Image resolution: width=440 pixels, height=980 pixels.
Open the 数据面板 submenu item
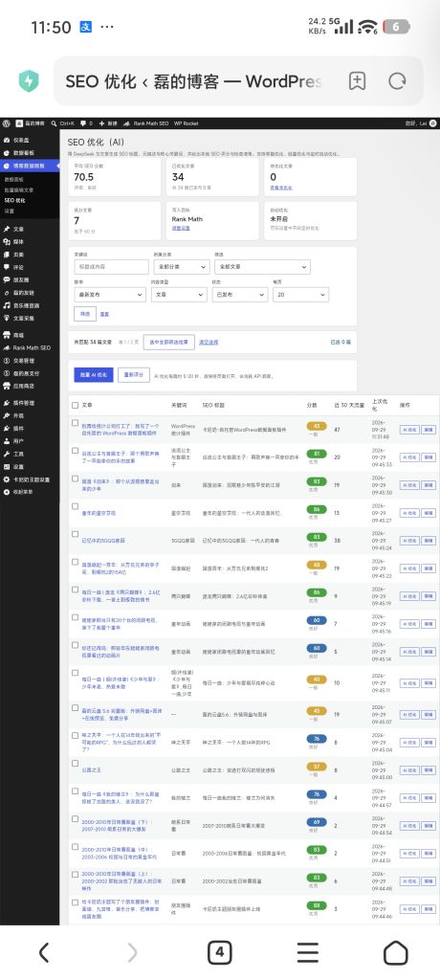coord(13,179)
